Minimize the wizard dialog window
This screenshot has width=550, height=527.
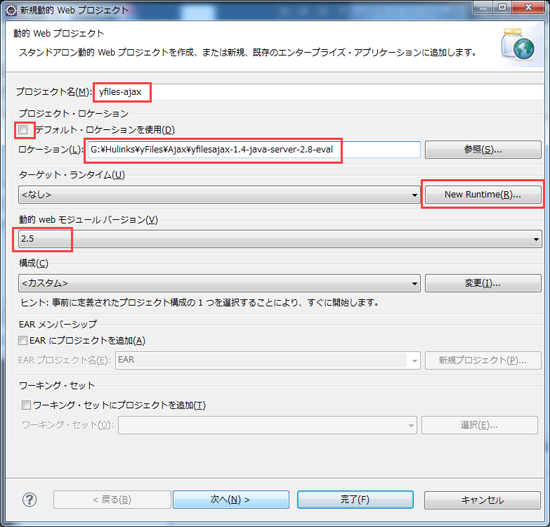(x=483, y=7)
